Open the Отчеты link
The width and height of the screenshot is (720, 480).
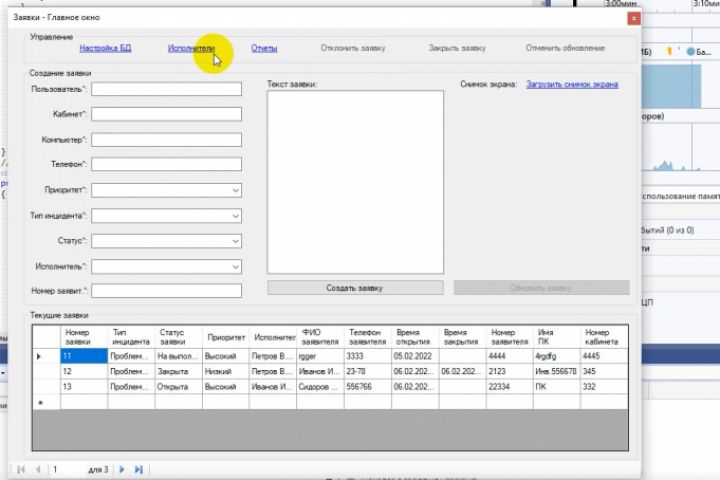[x=264, y=48]
